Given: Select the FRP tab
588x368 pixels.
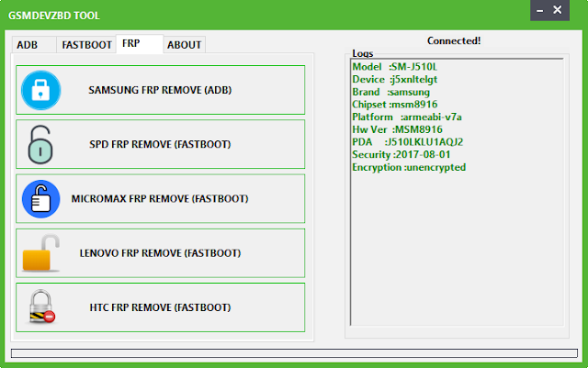Looking at the screenshot, I should click(140, 44).
